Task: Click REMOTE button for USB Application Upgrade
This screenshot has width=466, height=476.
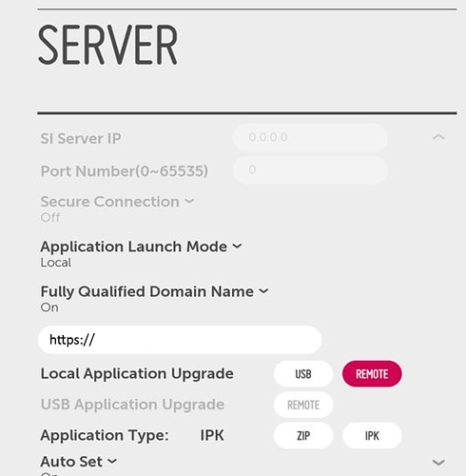Action: [x=303, y=405]
